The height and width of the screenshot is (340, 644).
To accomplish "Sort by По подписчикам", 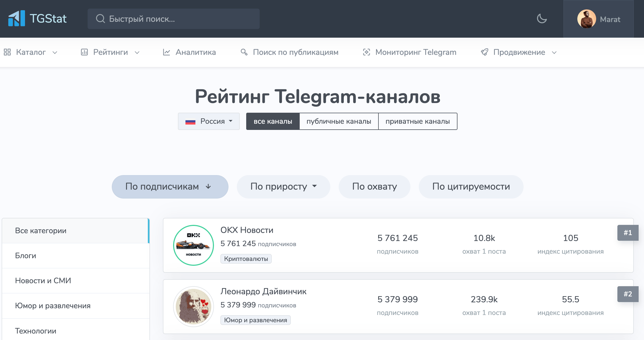I will point(170,187).
